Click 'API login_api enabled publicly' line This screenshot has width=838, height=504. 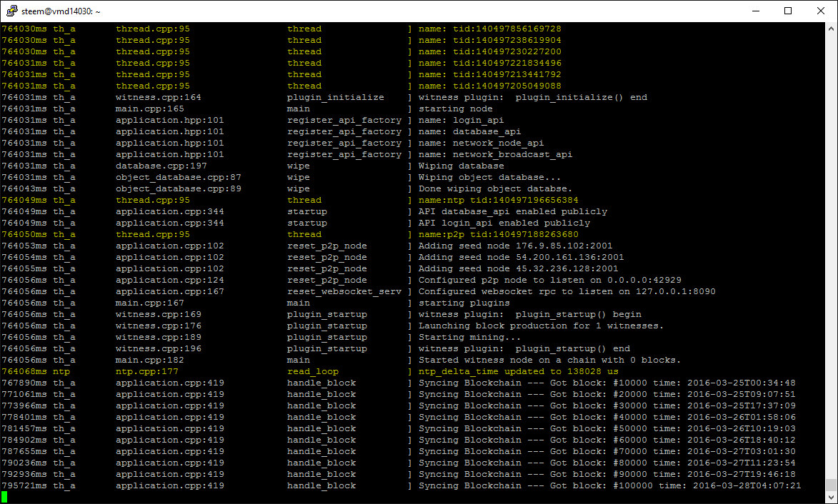[x=504, y=223]
